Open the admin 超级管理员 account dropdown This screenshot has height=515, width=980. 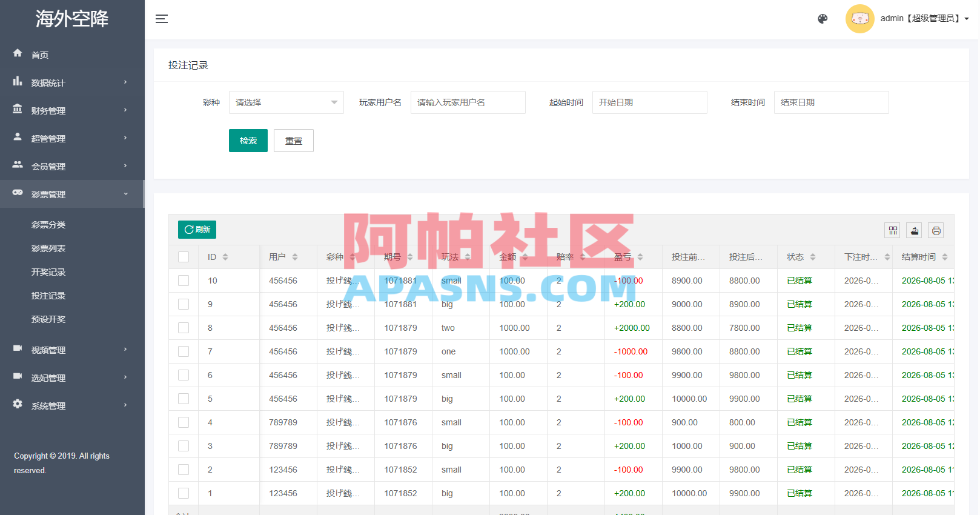[925, 19]
